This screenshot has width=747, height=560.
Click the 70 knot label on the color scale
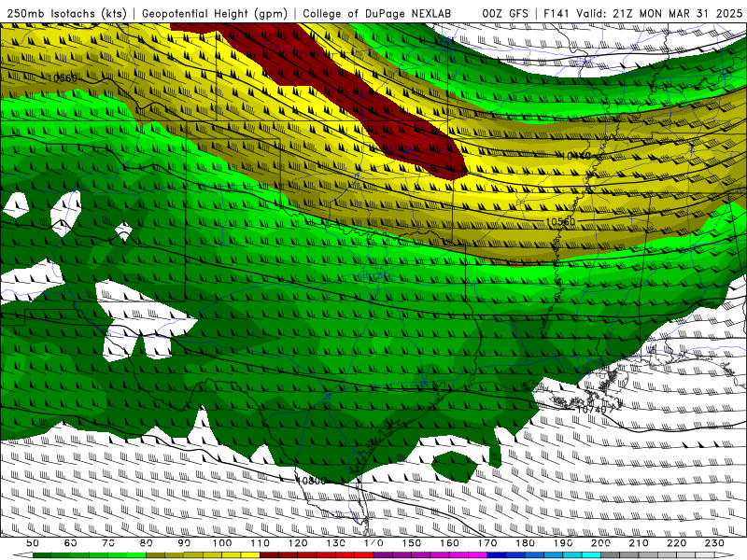tap(108, 543)
